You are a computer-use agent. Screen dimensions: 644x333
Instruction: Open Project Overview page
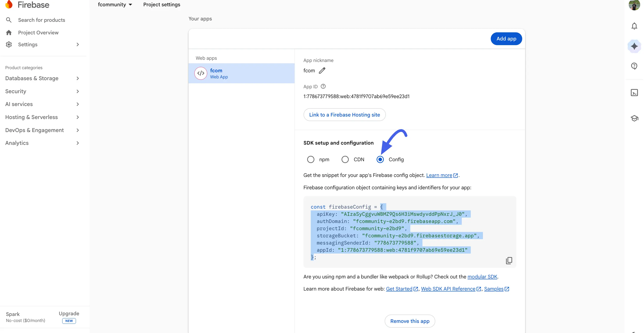[x=38, y=33]
